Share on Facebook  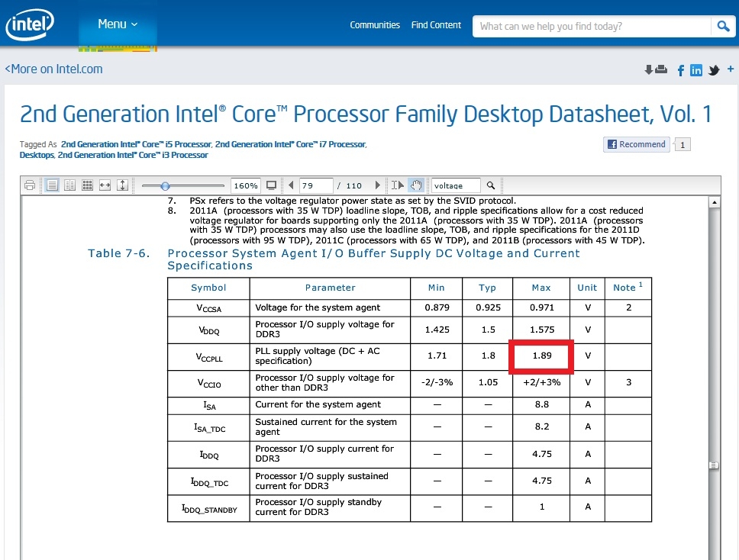[680, 71]
